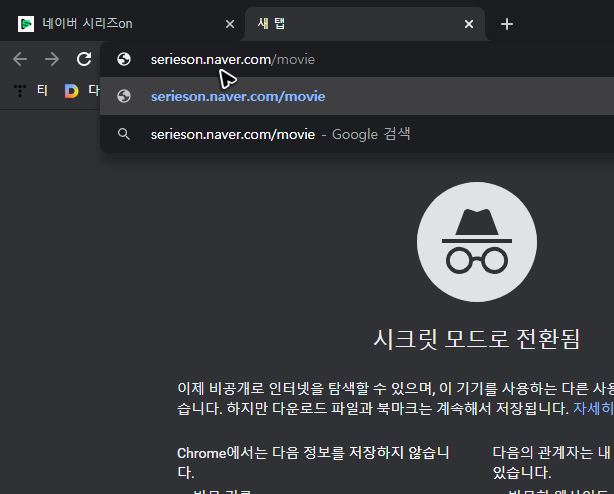Click the forward navigation arrow
Viewport: 614px width, 494px height.
pos(52,59)
